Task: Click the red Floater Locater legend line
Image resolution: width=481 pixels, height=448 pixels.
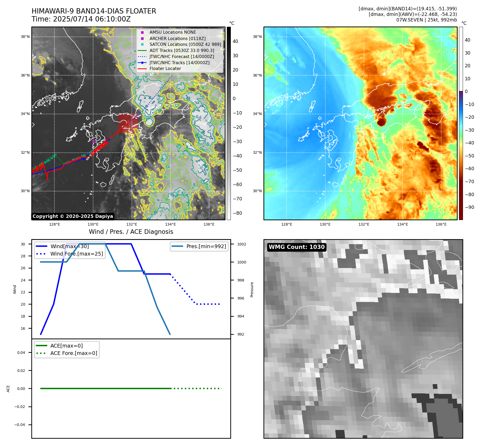Action: tap(142, 69)
